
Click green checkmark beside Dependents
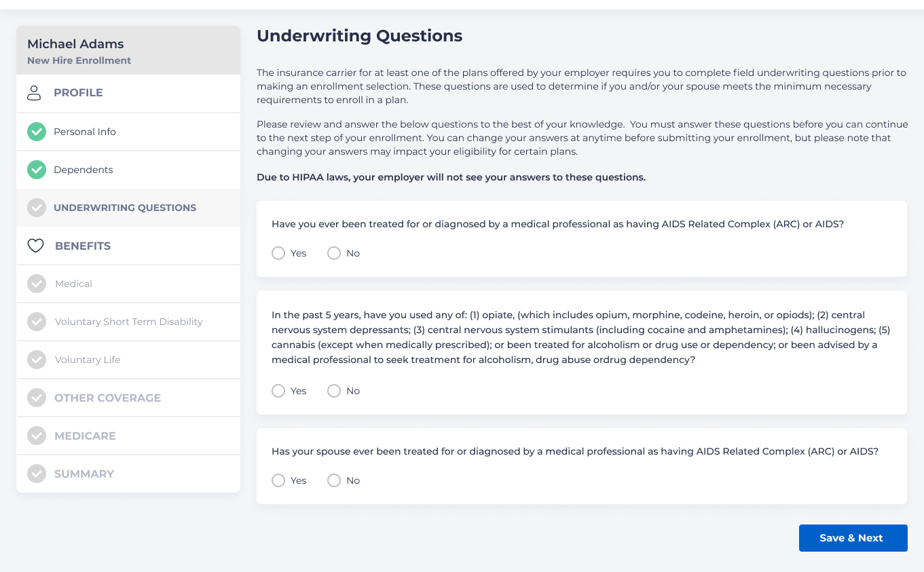[37, 170]
